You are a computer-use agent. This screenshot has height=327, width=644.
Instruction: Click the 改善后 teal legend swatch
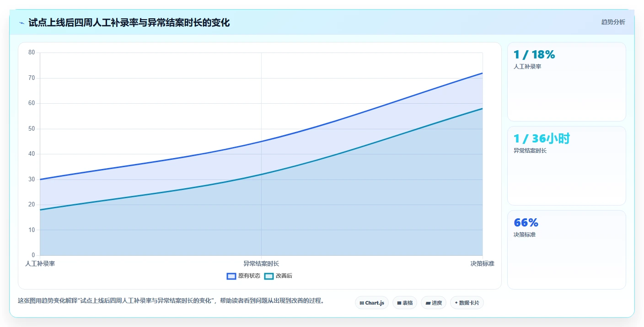click(x=269, y=276)
